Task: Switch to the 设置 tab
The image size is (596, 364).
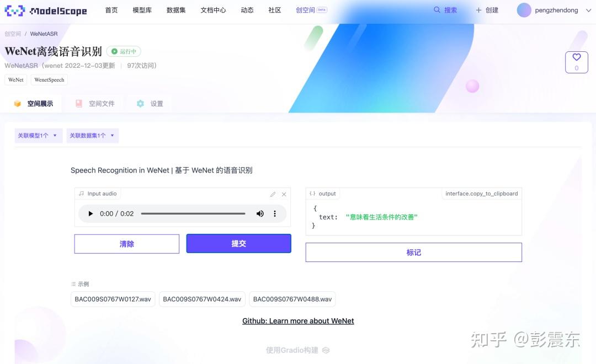Action: (x=150, y=103)
